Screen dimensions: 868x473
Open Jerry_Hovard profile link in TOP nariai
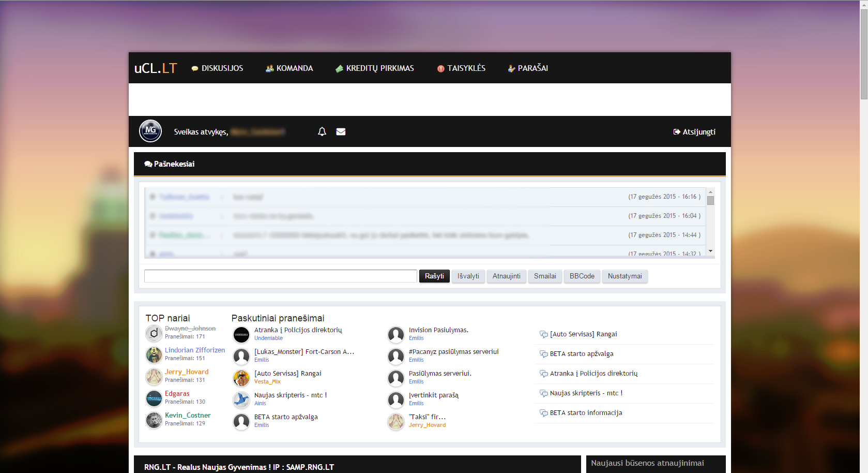point(187,372)
